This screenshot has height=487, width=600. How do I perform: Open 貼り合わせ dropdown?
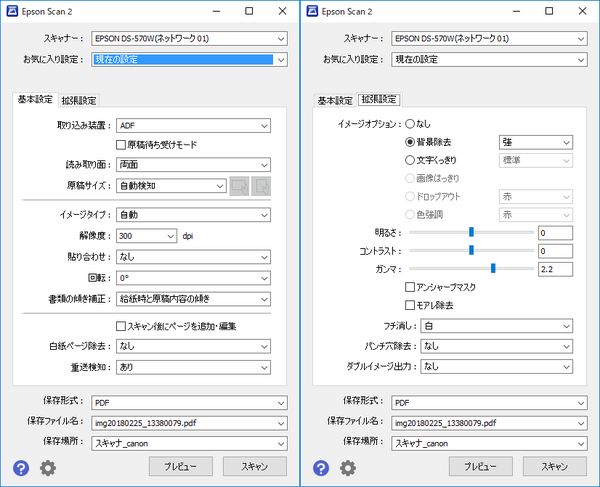point(193,257)
